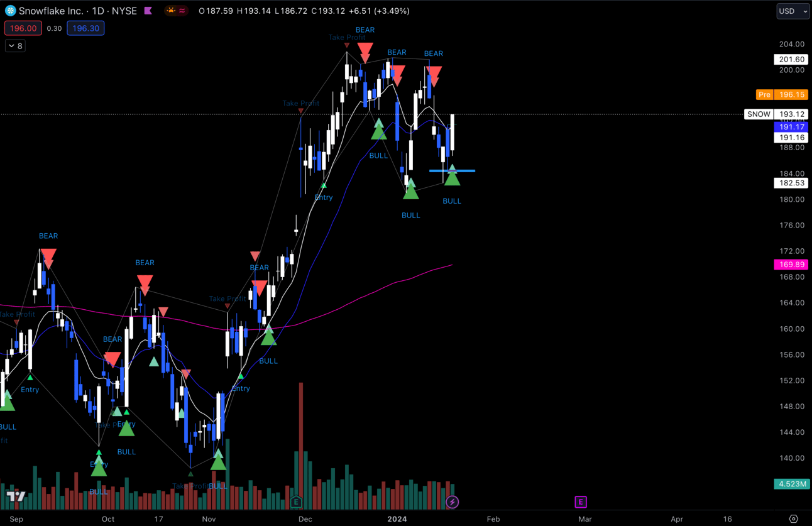Click the close value C193.12
812x526 pixels.
pos(327,11)
